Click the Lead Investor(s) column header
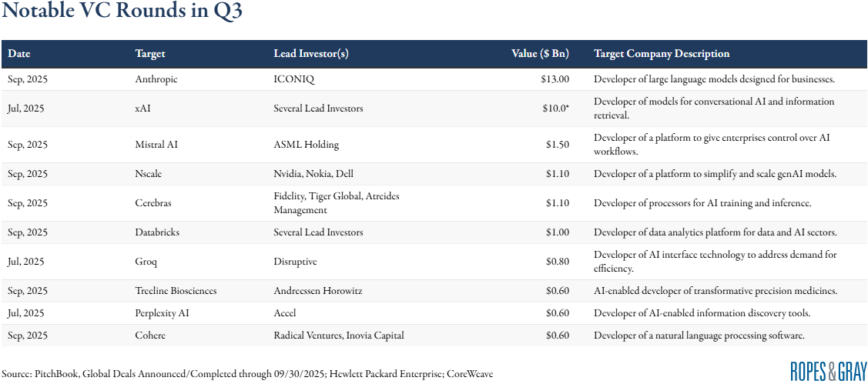Viewport: 868px width, 384px height. click(311, 54)
